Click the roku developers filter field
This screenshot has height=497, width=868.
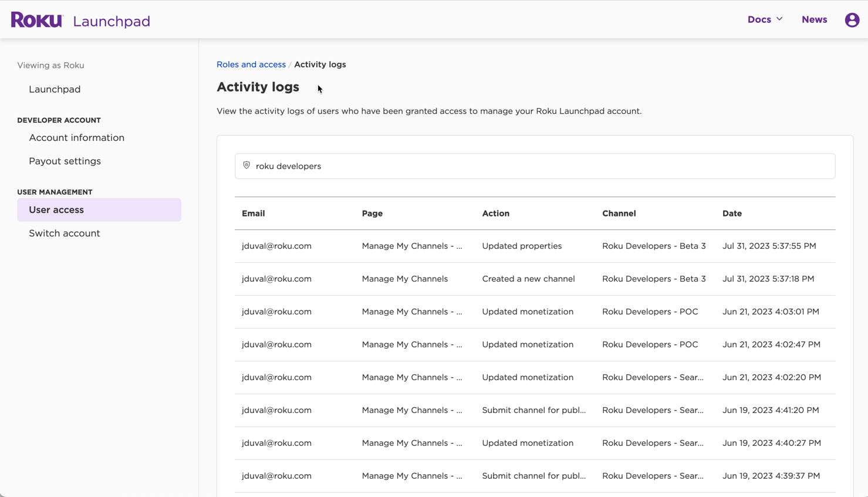coord(535,166)
